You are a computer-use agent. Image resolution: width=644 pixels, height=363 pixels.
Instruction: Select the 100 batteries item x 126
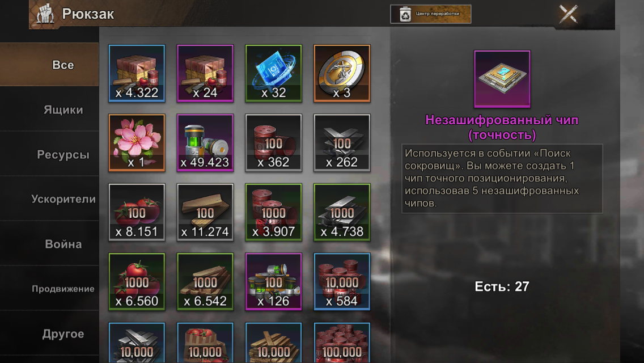274,281
